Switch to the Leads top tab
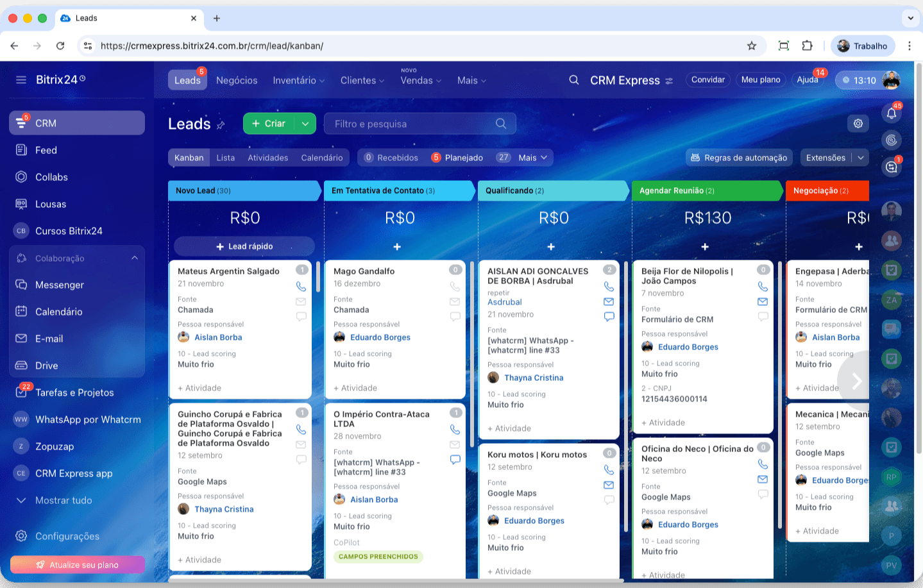 point(187,80)
